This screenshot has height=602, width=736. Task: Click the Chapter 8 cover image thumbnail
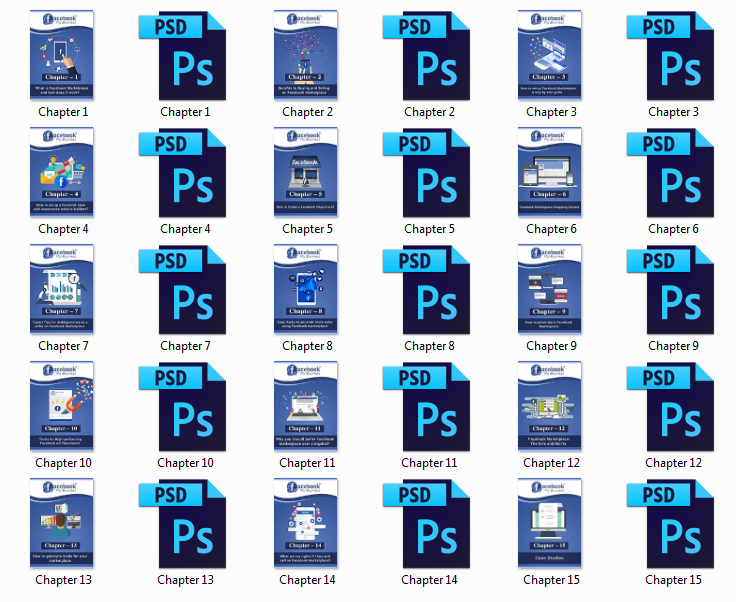[x=306, y=289]
